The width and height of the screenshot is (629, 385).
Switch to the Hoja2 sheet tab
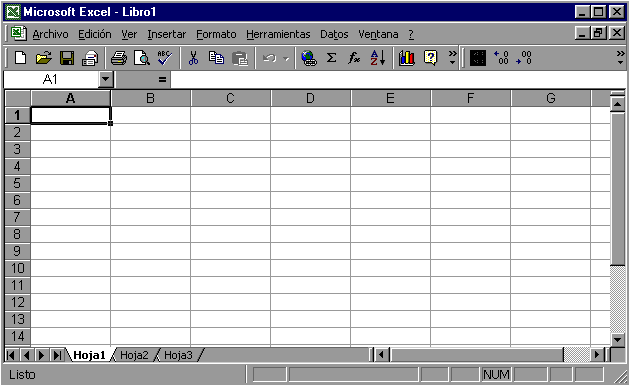coord(134,355)
